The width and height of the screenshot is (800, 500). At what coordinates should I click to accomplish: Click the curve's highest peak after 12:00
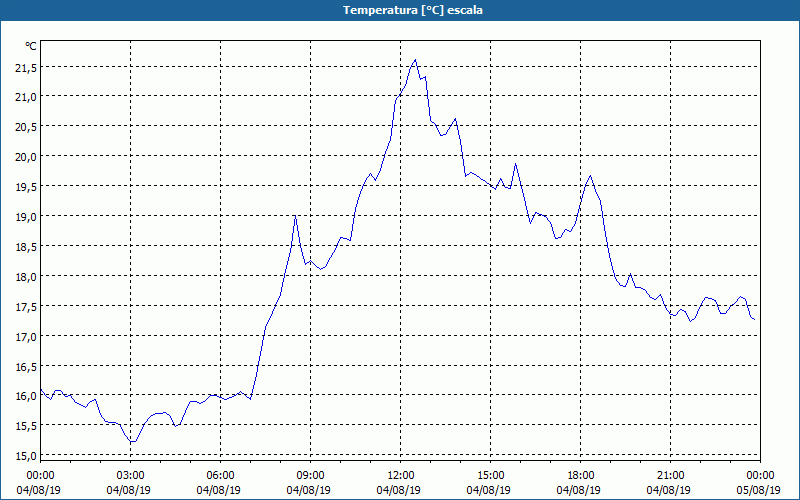(415, 60)
